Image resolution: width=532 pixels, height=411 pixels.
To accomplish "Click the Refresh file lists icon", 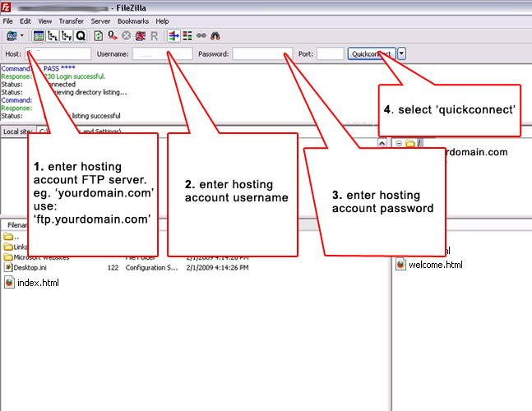I will (99, 35).
